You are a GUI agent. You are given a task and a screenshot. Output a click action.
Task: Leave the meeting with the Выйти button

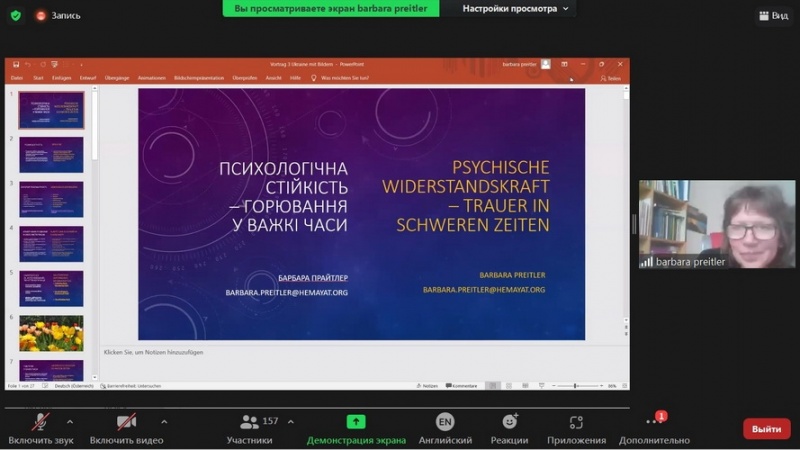click(766, 428)
